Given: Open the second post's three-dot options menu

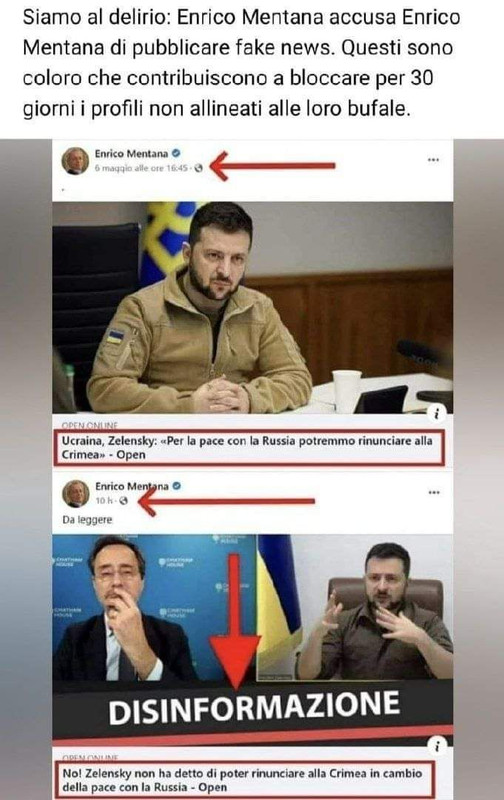Looking at the screenshot, I should (x=434, y=493).
